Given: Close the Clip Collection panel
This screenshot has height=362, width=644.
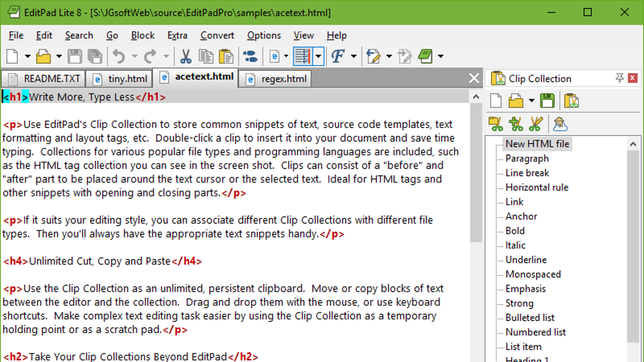Looking at the screenshot, I should [633, 78].
